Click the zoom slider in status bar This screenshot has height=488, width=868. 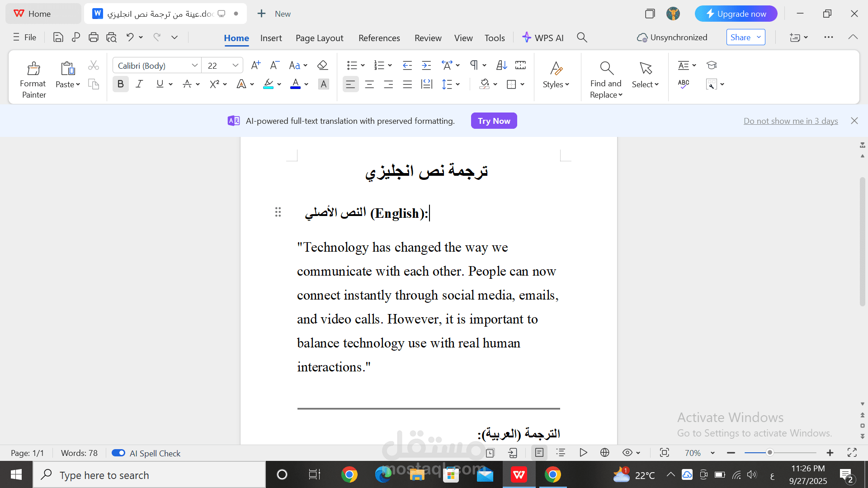[769, 453]
